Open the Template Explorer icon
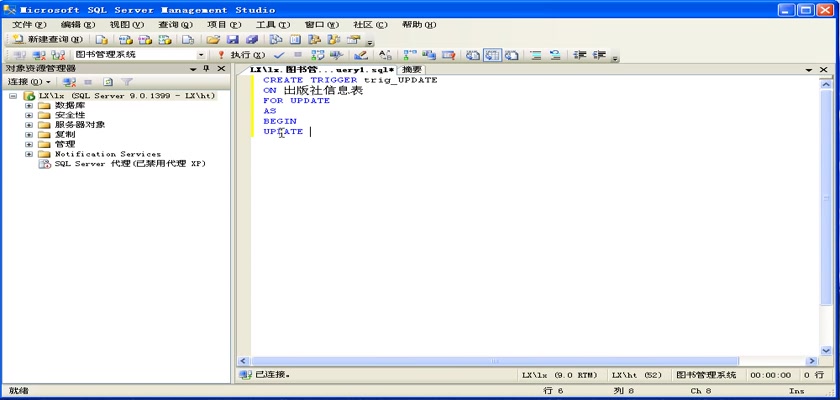840x400 pixels. (334, 40)
